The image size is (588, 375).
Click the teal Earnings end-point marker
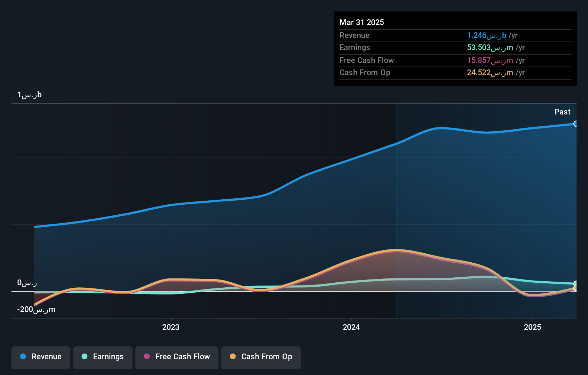tap(575, 284)
